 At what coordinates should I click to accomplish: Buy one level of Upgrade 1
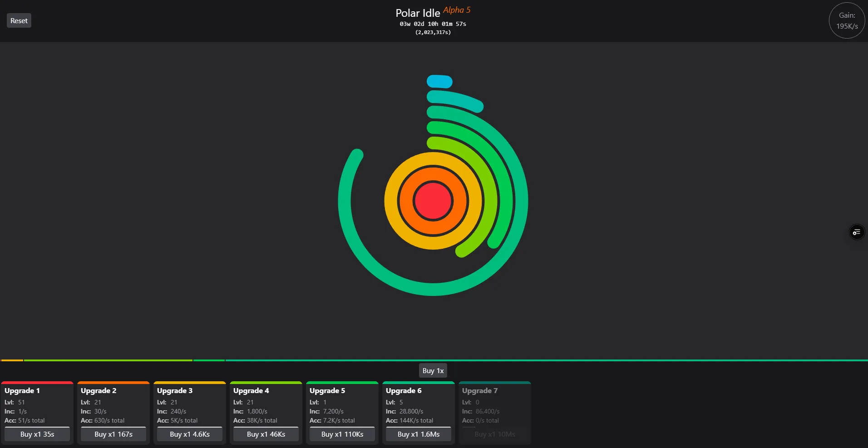[37, 434]
